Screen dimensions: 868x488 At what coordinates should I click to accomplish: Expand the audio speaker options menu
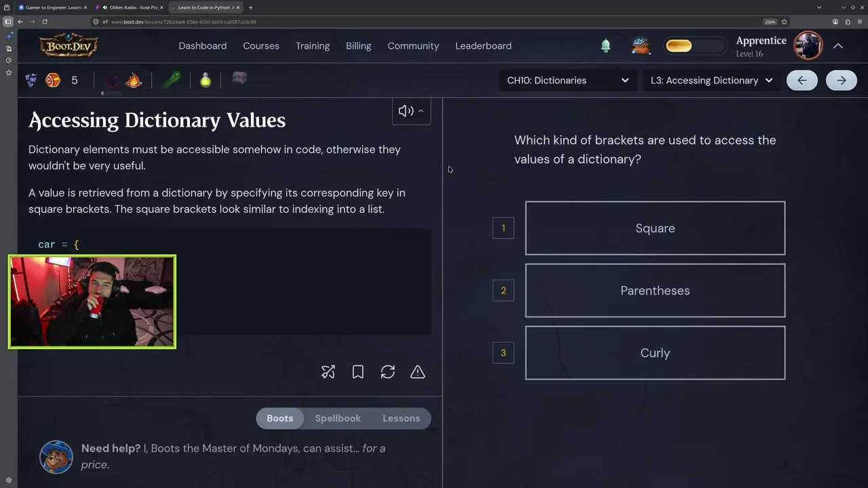point(420,111)
